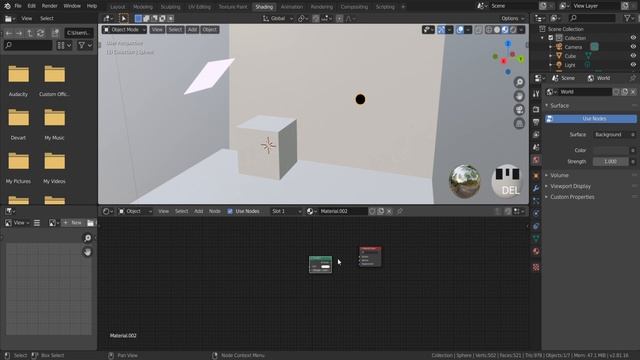
Task: Hide Cube with eye icon
Action: point(633,56)
